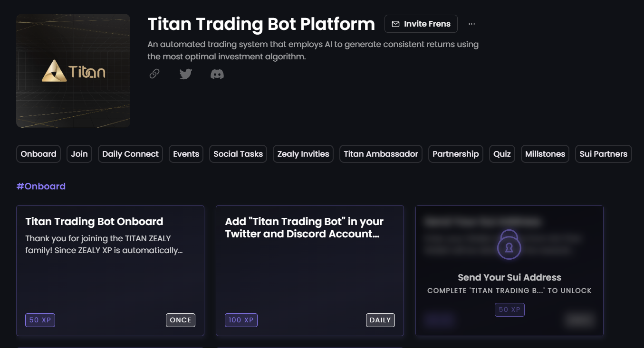Click the Titan logo banner image

(x=73, y=70)
